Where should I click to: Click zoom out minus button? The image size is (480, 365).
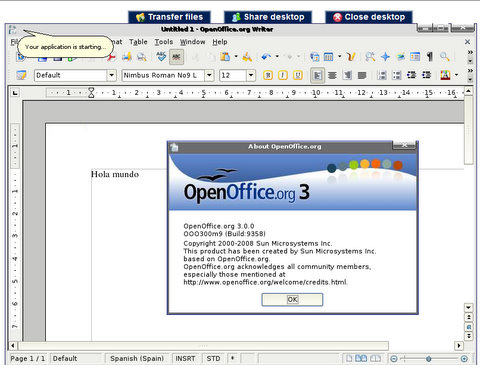point(394,359)
